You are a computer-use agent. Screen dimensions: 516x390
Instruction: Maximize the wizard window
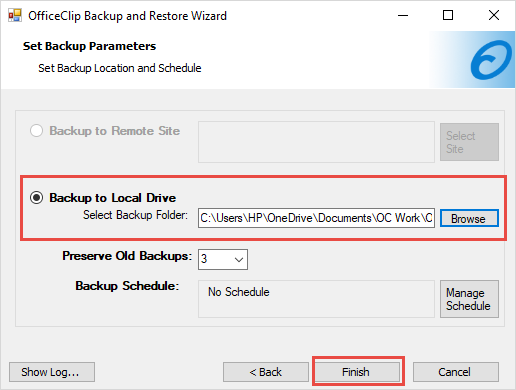click(448, 15)
